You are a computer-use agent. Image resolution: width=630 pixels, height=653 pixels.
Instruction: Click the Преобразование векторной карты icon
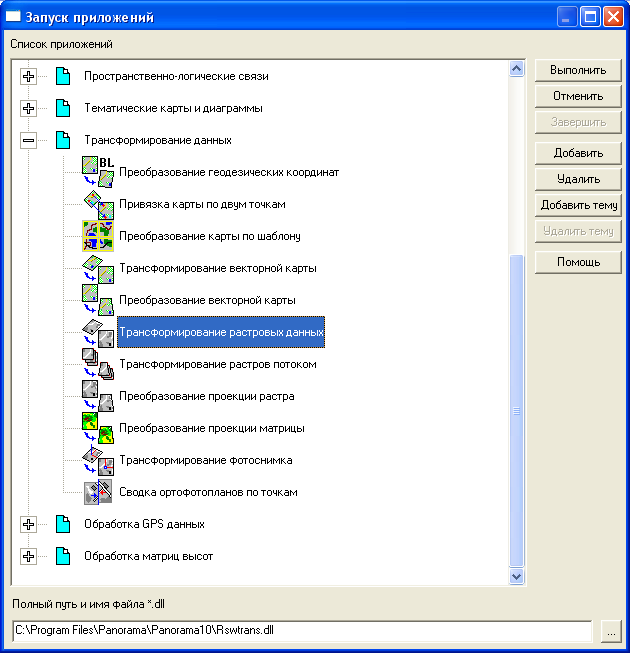coord(98,300)
